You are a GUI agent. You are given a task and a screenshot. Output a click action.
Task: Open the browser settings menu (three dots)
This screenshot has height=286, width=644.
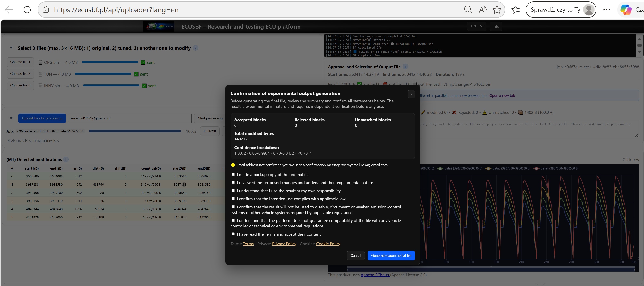point(606,9)
